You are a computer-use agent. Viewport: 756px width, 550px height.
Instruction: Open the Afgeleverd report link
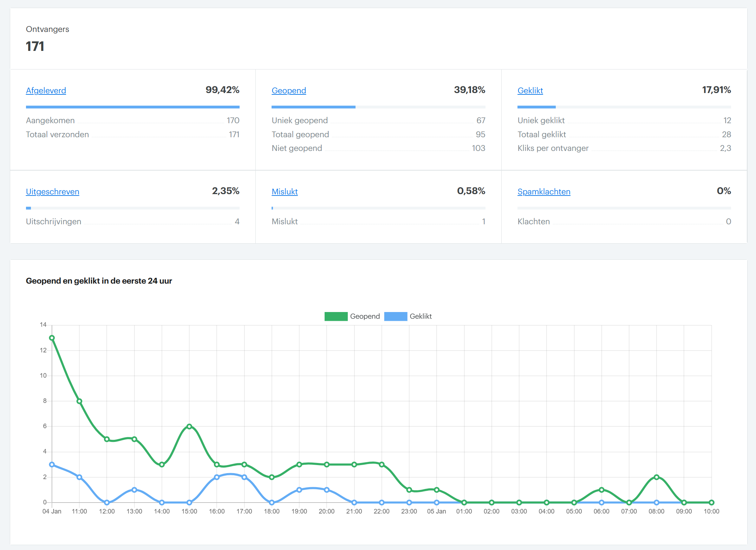tap(46, 91)
